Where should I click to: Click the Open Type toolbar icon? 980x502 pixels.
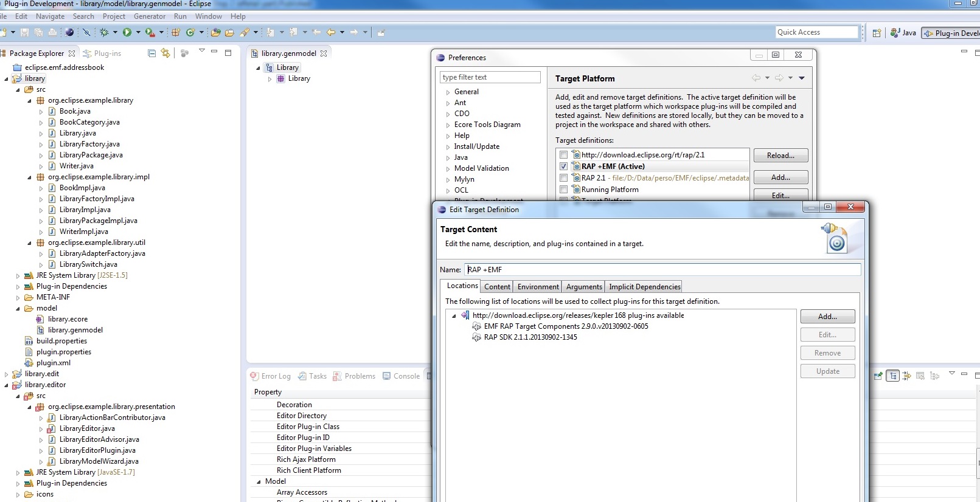pos(216,32)
